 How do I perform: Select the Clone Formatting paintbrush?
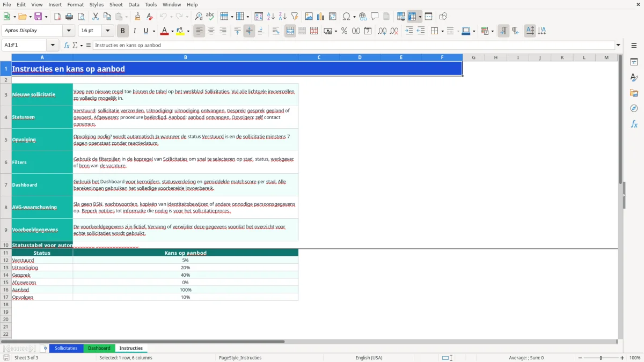(x=138, y=17)
